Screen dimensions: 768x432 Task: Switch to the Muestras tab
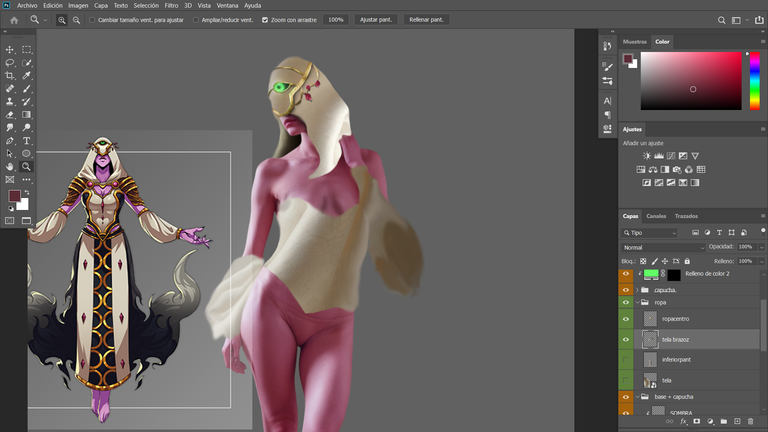tap(635, 42)
